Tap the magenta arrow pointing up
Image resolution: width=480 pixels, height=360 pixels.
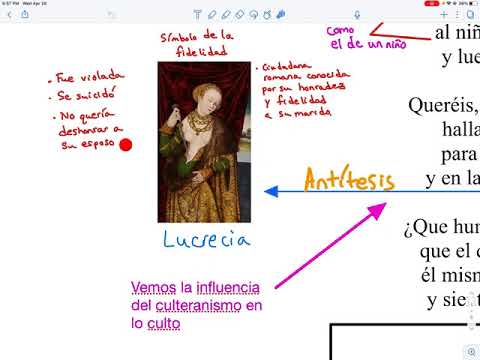[330, 245]
